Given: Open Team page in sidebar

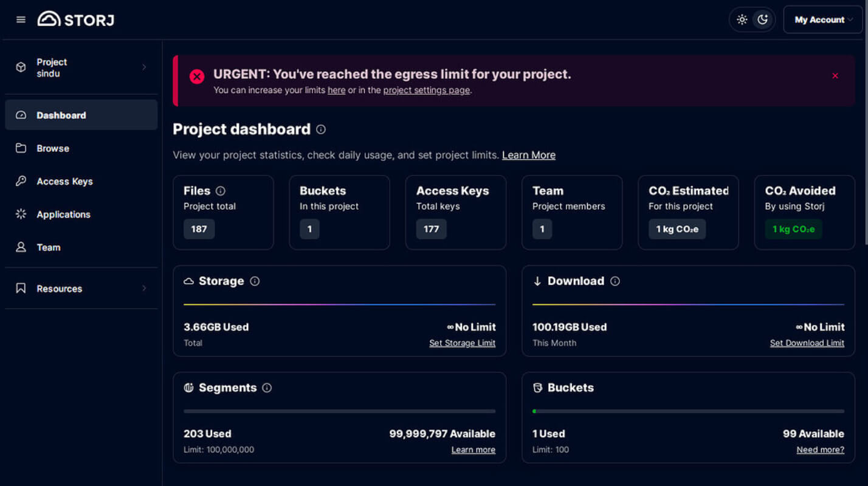Looking at the screenshot, I should [x=81, y=247].
